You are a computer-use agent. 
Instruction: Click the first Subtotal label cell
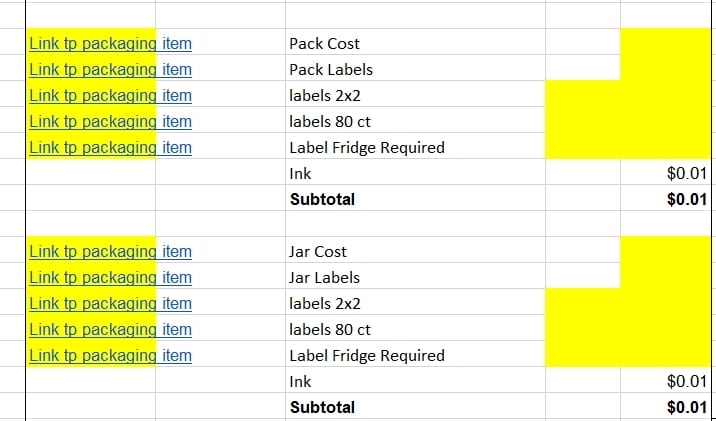click(415, 198)
